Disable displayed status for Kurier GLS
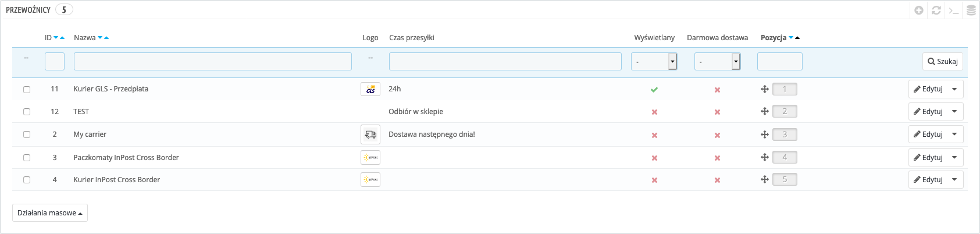The image size is (980, 234). tap(654, 90)
